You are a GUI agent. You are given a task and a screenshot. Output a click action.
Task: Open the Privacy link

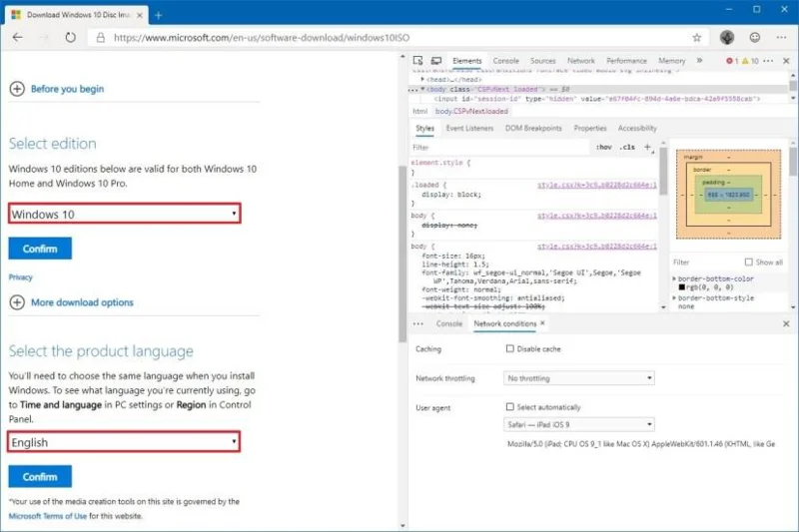tap(20, 276)
